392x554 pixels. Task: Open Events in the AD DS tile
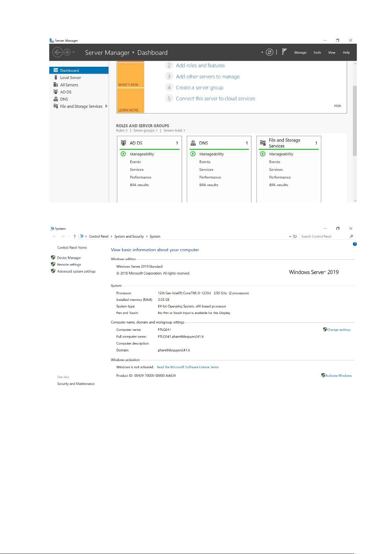click(135, 162)
